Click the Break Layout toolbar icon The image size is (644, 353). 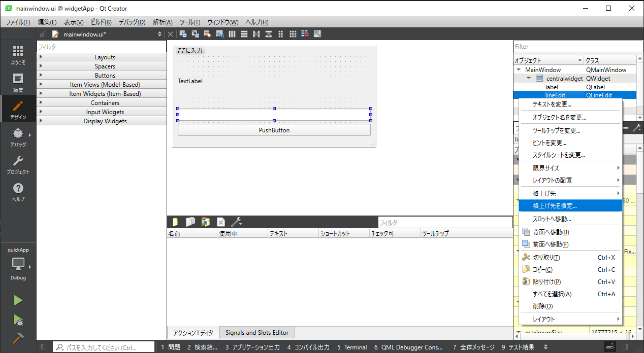[305, 34]
